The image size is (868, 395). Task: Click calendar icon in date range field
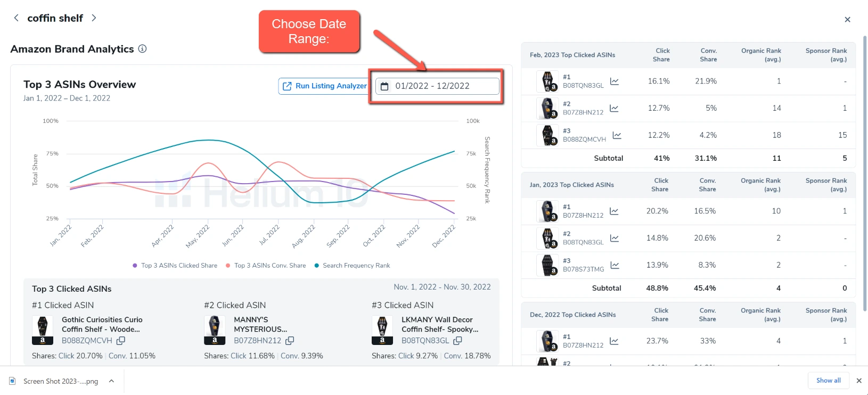384,86
